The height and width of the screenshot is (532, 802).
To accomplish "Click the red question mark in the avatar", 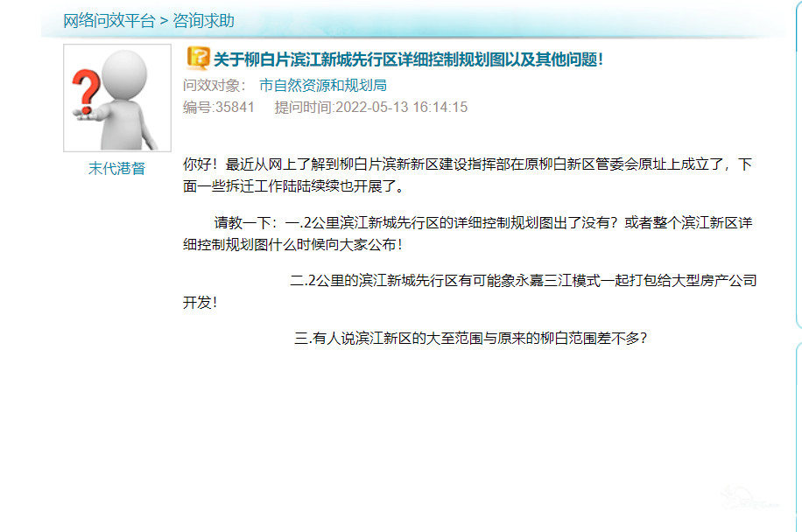I will pyautogui.click(x=86, y=92).
